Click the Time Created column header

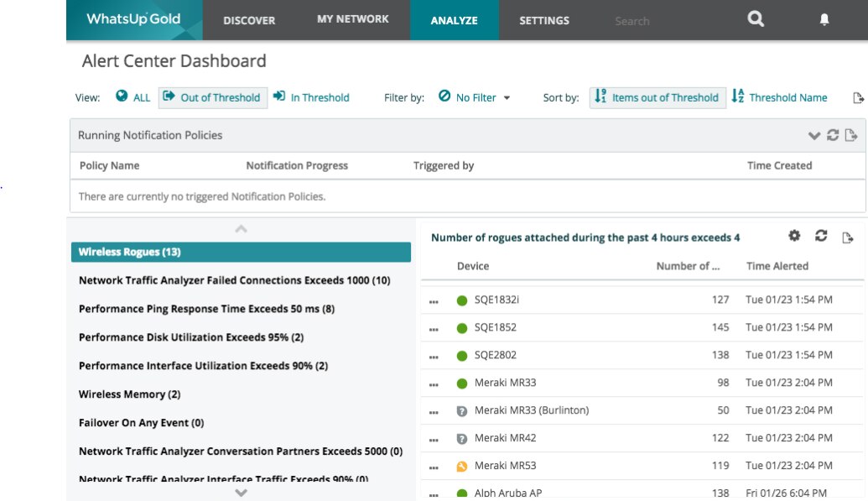[x=779, y=165]
